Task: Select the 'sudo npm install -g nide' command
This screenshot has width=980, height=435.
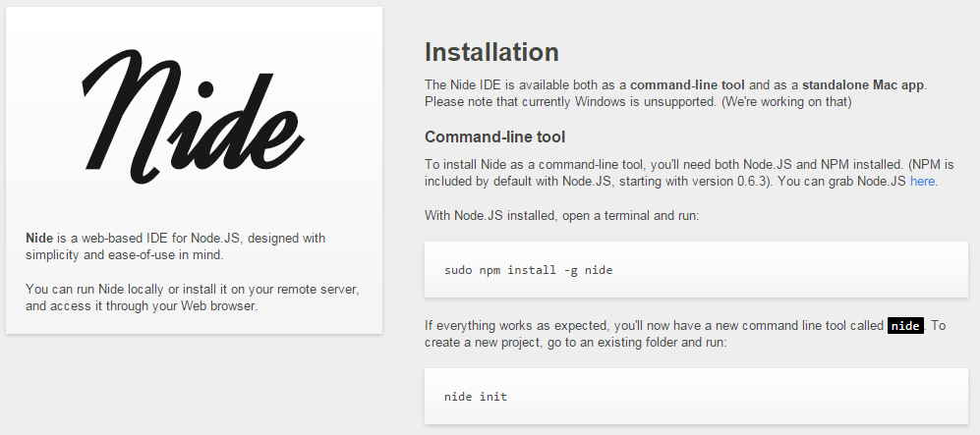Action: 528,270
